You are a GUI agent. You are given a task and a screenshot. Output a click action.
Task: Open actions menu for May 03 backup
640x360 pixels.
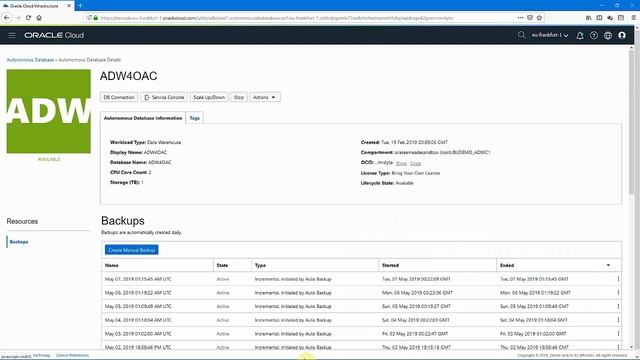(618, 333)
